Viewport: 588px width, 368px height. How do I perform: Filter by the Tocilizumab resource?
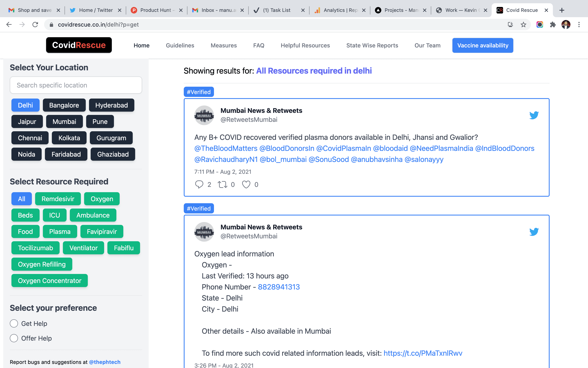point(36,248)
